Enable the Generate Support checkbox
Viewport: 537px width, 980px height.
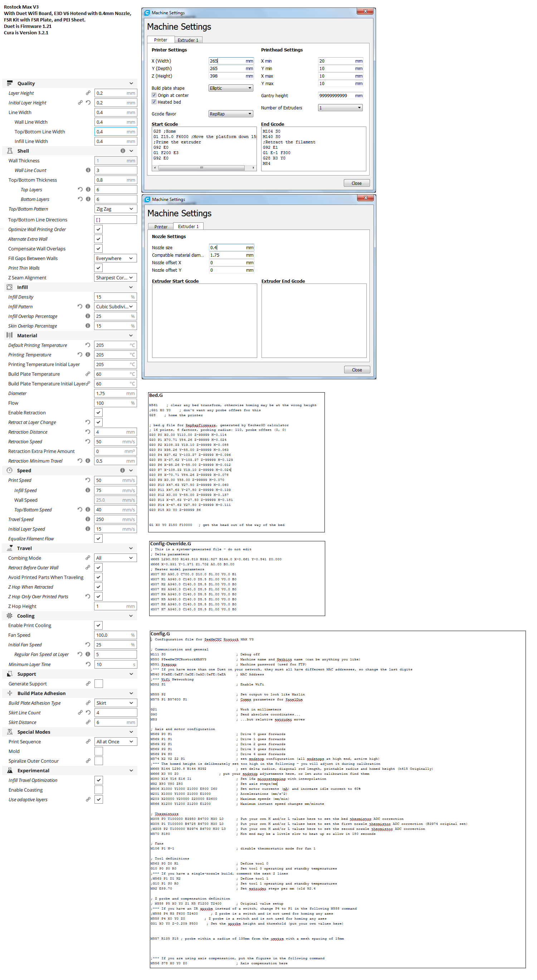point(99,684)
